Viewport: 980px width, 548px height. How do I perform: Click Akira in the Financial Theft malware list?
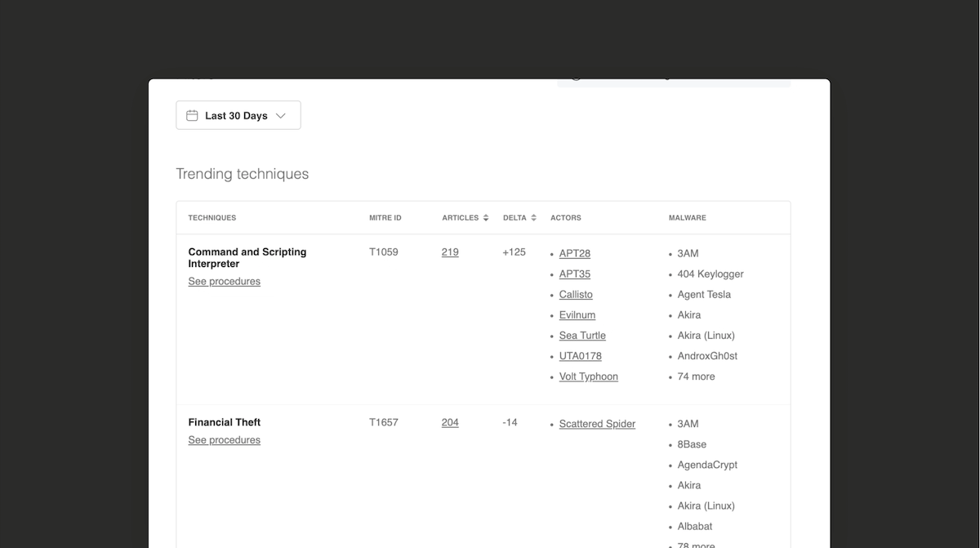[689, 485]
